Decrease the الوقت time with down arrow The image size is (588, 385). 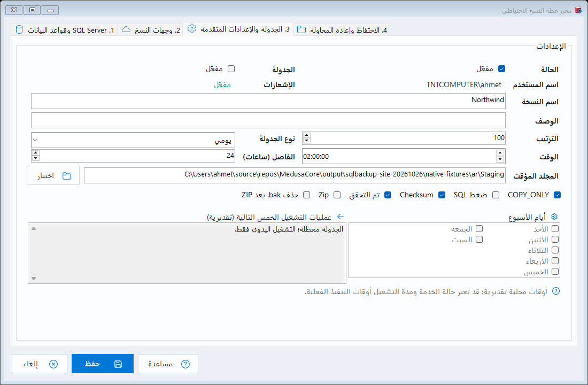(x=500, y=159)
